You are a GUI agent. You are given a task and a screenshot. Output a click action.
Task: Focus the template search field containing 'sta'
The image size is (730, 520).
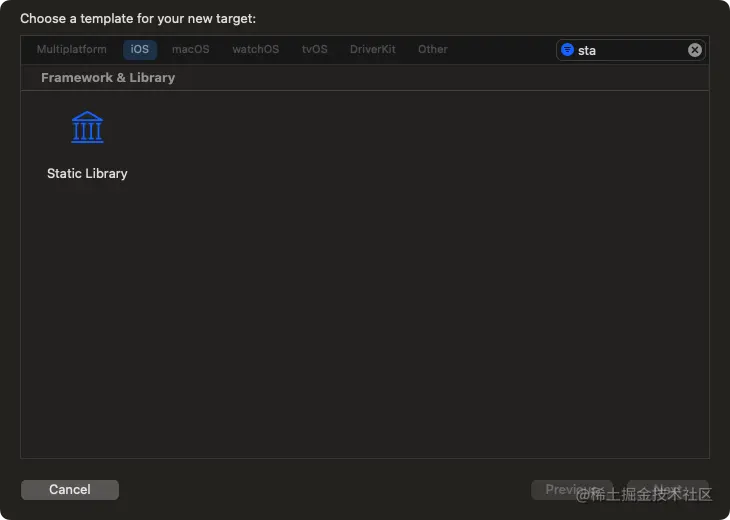630,50
